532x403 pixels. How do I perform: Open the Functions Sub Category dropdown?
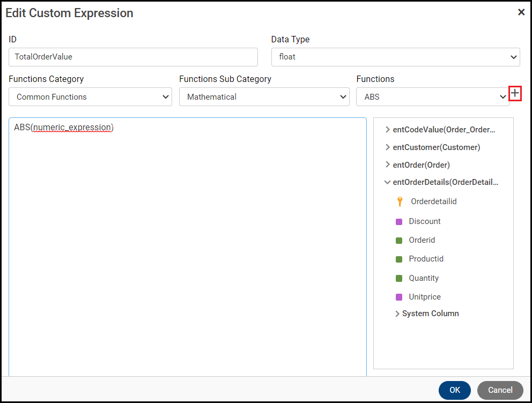coord(264,97)
